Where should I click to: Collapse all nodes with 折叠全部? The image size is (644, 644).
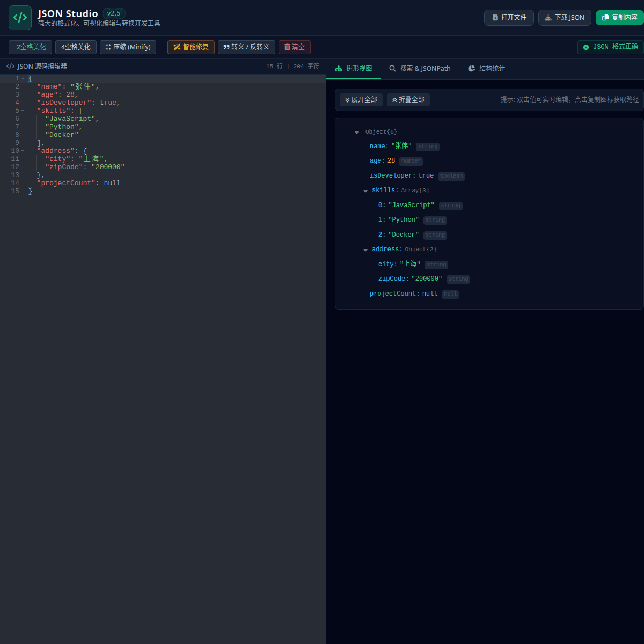pyautogui.click(x=408, y=100)
